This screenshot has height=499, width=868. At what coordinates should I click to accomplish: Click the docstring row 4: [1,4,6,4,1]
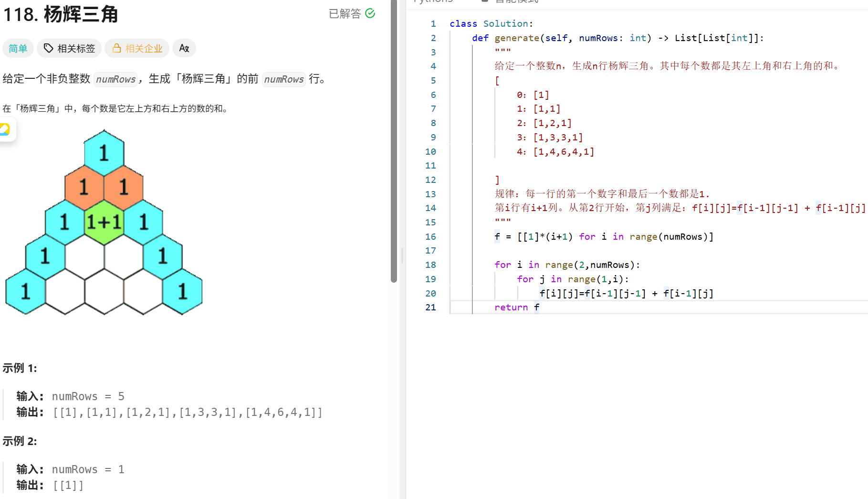(x=555, y=151)
